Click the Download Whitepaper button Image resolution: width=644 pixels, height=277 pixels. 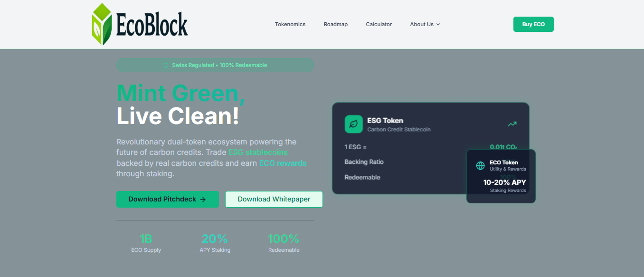click(274, 200)
